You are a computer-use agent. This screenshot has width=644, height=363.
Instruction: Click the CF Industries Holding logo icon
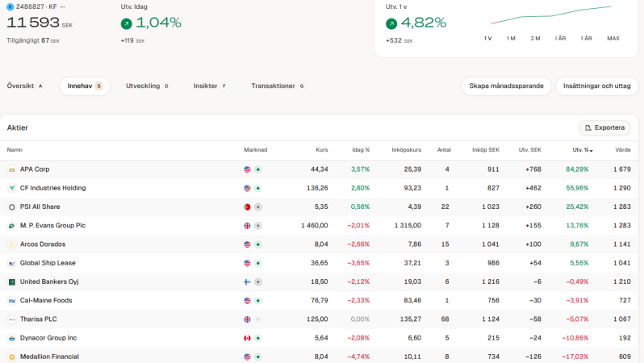[x=12, y=188]
